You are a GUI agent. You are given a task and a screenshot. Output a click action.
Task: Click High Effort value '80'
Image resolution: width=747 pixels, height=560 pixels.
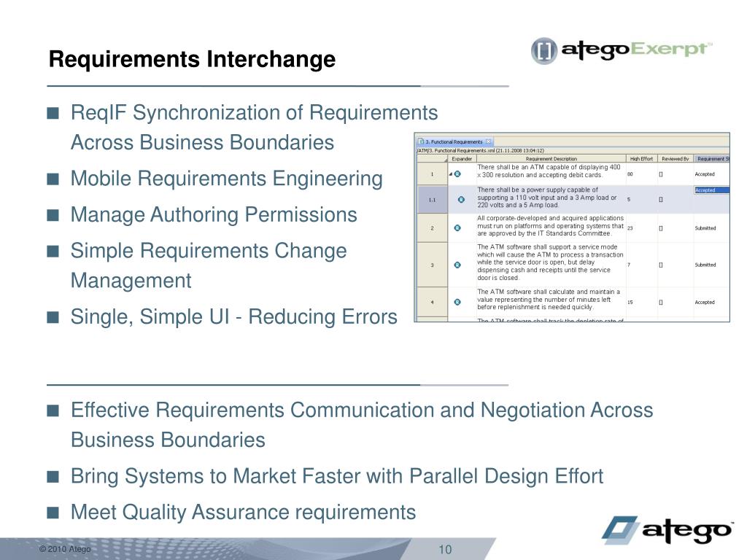pos(630,174)
